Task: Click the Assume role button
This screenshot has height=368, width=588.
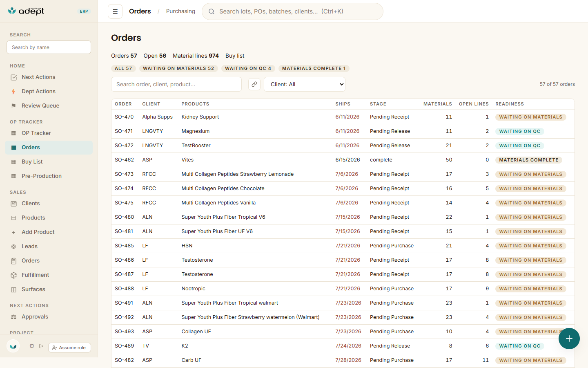Action: coord(69,348)
